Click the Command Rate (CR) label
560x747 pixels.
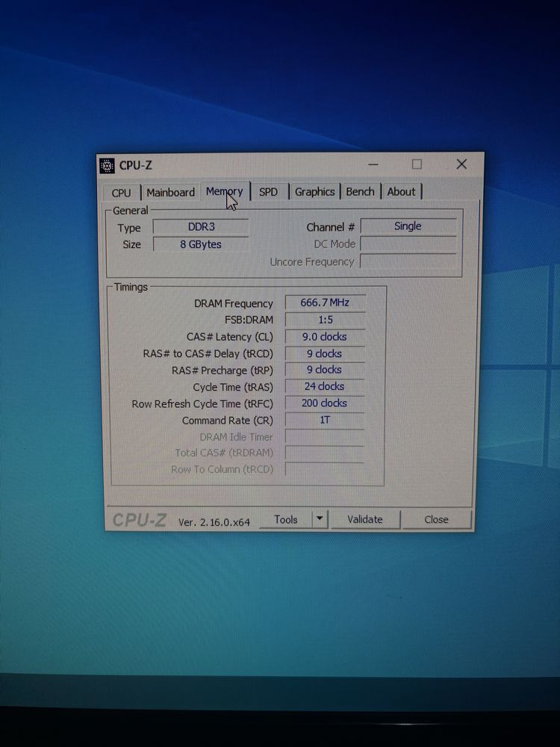228,421
